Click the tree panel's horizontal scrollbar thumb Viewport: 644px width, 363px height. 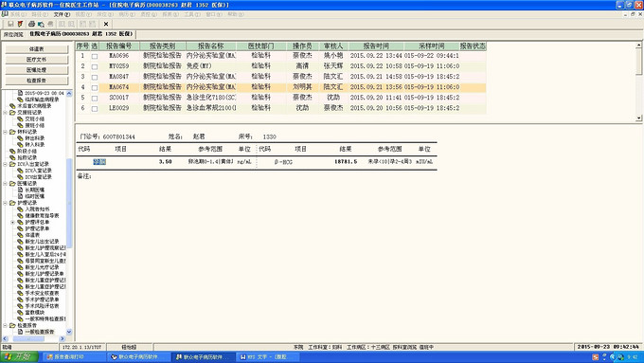tap(28, 338)
